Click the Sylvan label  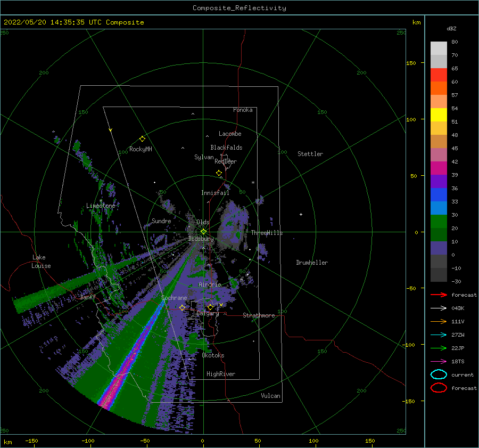(x=204, y=157)
